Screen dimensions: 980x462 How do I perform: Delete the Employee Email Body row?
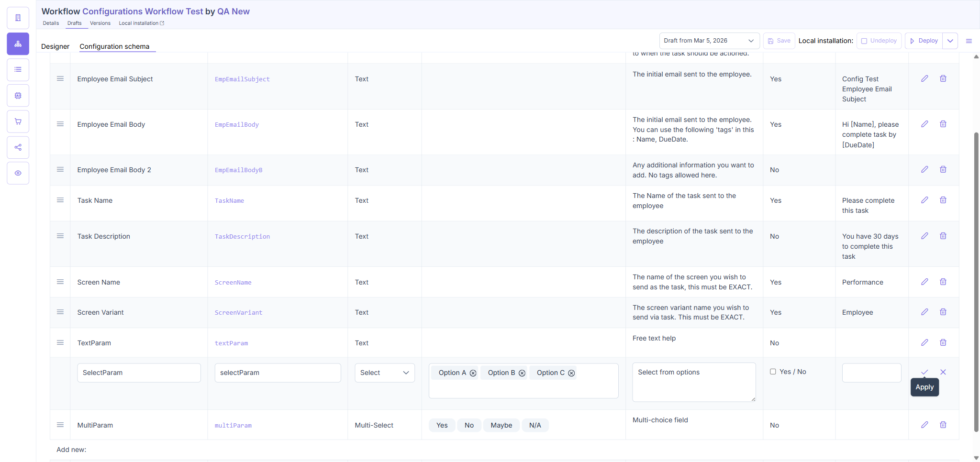point(943,124)
